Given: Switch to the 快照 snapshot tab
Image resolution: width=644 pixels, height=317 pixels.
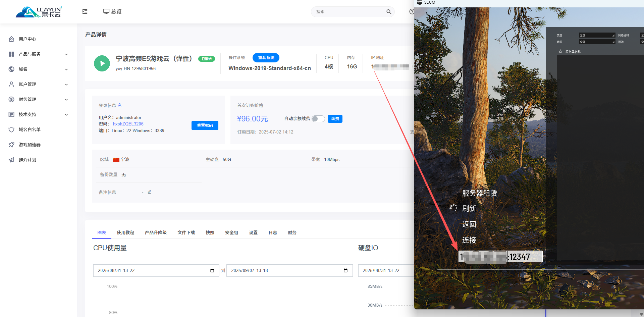Looking at the screenshot, I should (x=210, y=232).
